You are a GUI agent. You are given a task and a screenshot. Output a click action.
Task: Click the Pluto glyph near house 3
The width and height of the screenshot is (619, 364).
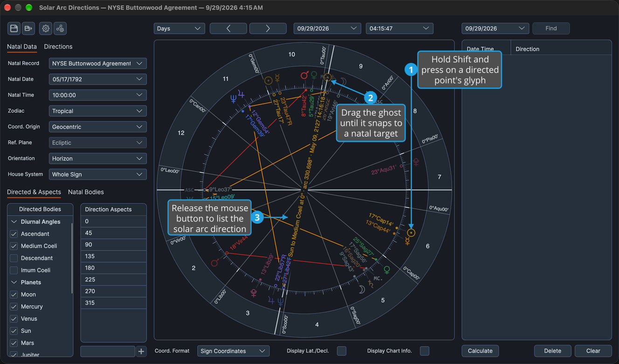254,293
